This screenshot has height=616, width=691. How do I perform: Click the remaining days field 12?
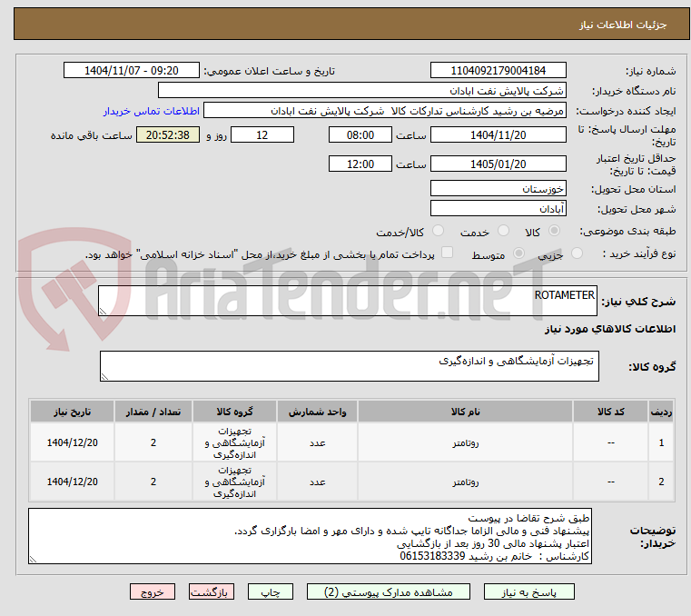pyautogui.click(x=262, y=135)
